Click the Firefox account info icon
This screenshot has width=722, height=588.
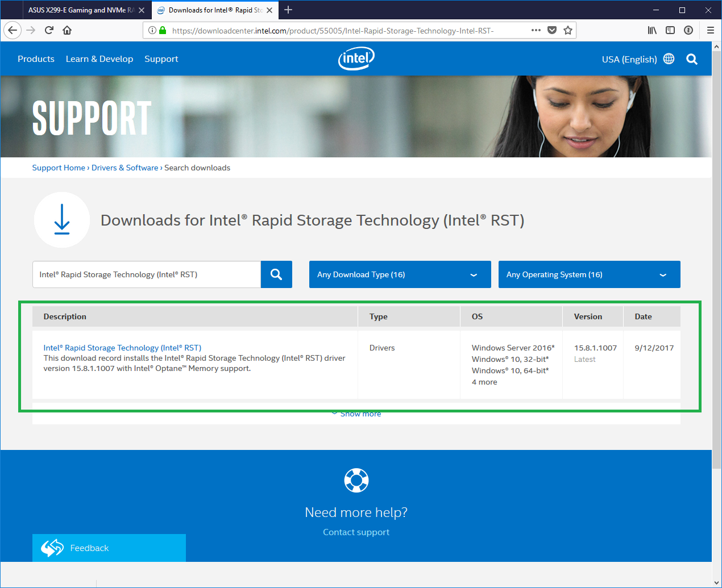click(x=688, y=31)
